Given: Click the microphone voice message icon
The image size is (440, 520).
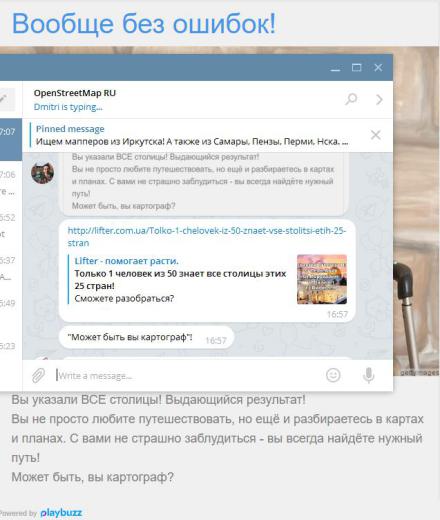Looking at the screenshot, I should click(368, 375).
